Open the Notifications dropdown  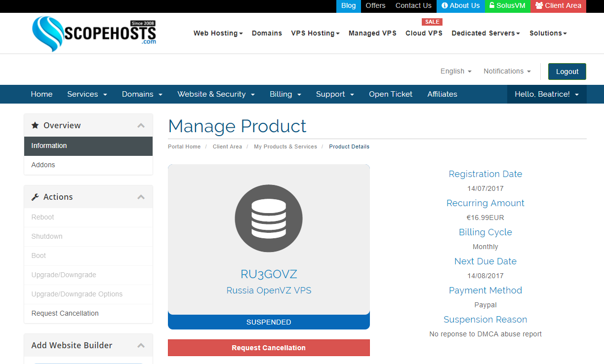(507, 71)
